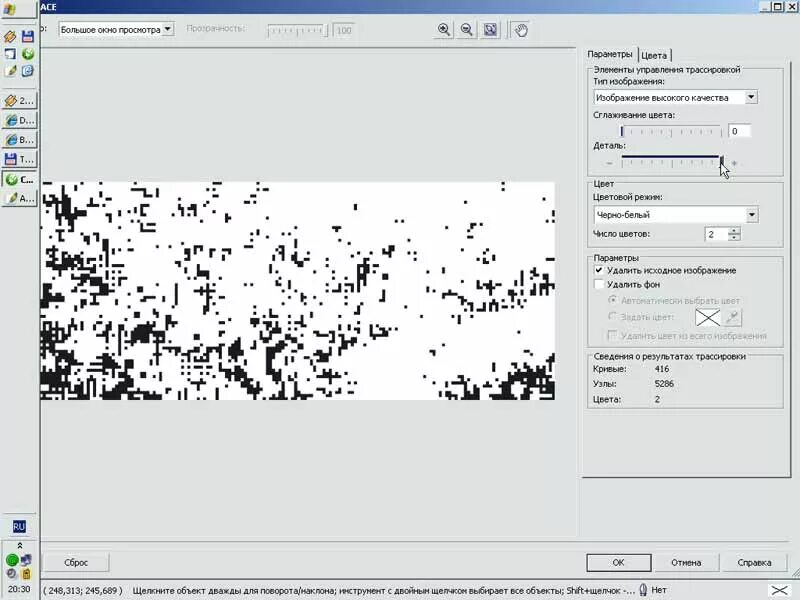Switch to taskbar window labeled 2...
This screenshot has height=600, width=800.
(19, 101)
